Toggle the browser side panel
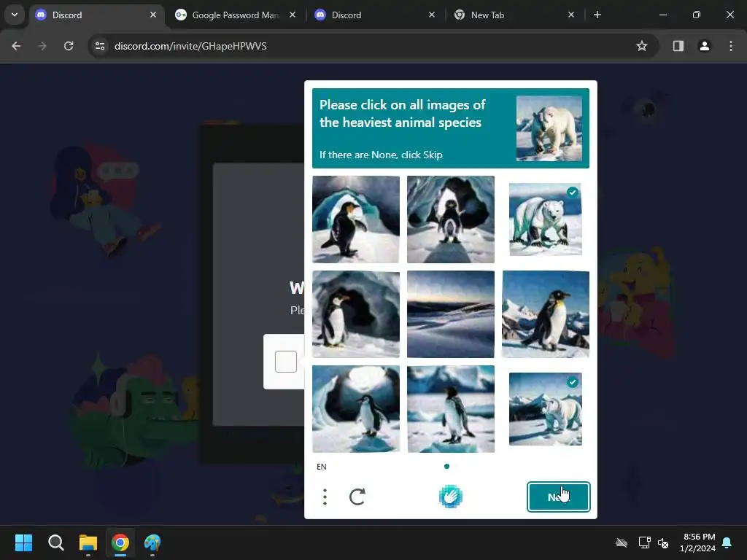Viewport: 747px width, 560px height. pos(678,46)
